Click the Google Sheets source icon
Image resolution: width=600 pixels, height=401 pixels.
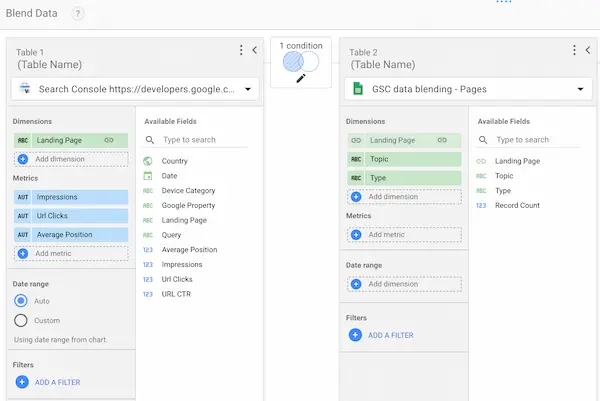[x=358, y=89]
